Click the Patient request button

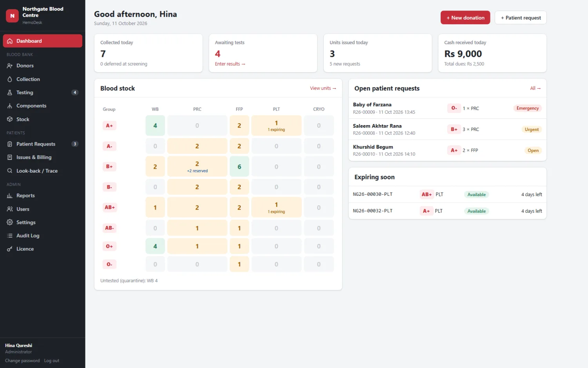click(x=521, y=18)
